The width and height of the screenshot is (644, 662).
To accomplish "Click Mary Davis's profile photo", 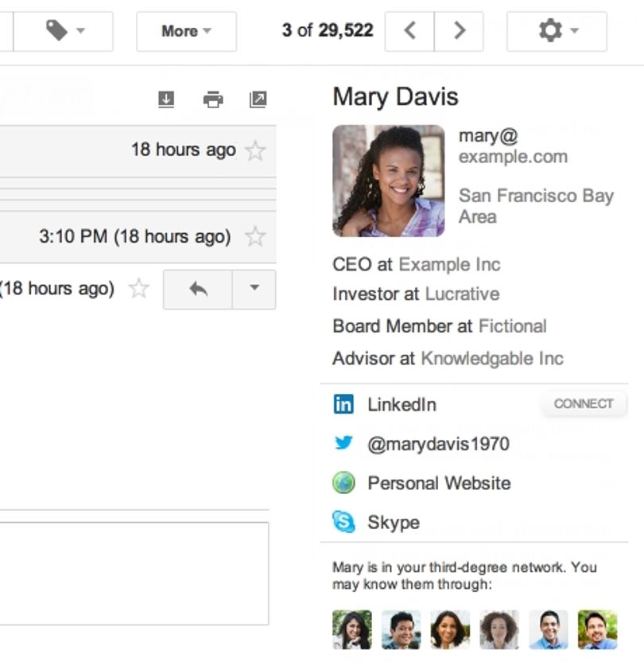I will (389, 181).
